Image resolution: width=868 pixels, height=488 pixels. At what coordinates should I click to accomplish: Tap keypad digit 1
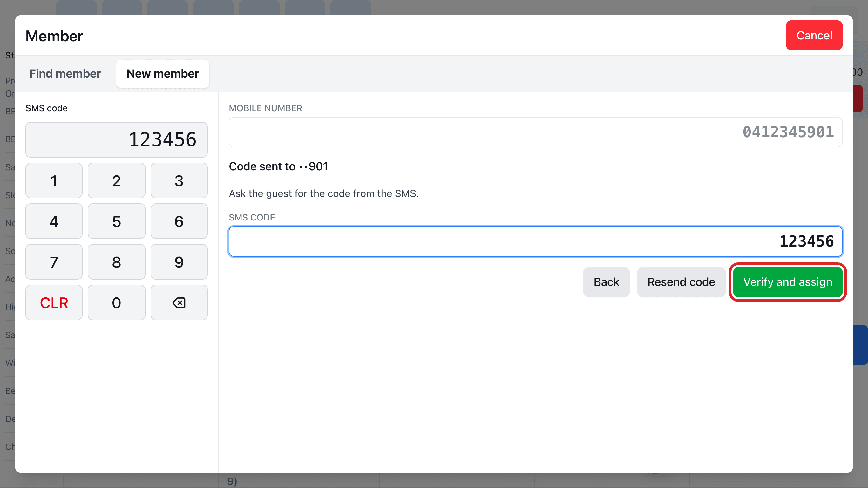tap(54, 180)
